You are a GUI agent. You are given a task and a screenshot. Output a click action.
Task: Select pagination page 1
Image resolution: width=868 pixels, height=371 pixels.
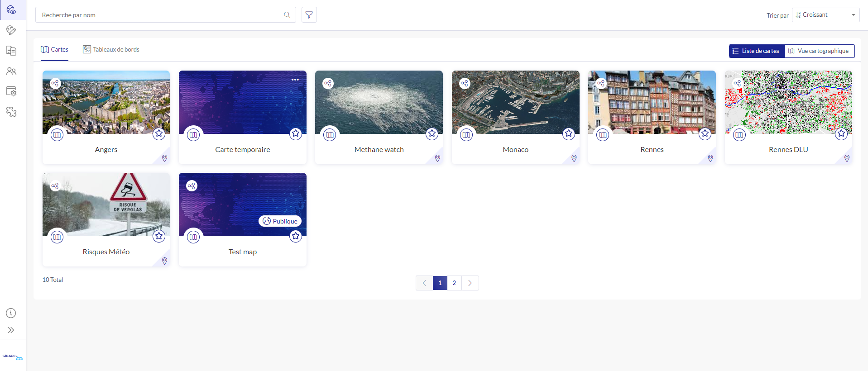click(440, 283)
